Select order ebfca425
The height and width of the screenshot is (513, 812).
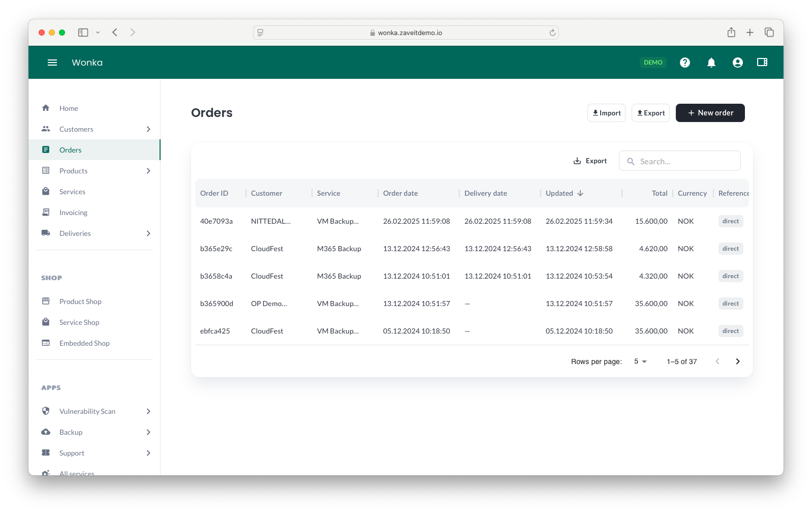point(215,331)
